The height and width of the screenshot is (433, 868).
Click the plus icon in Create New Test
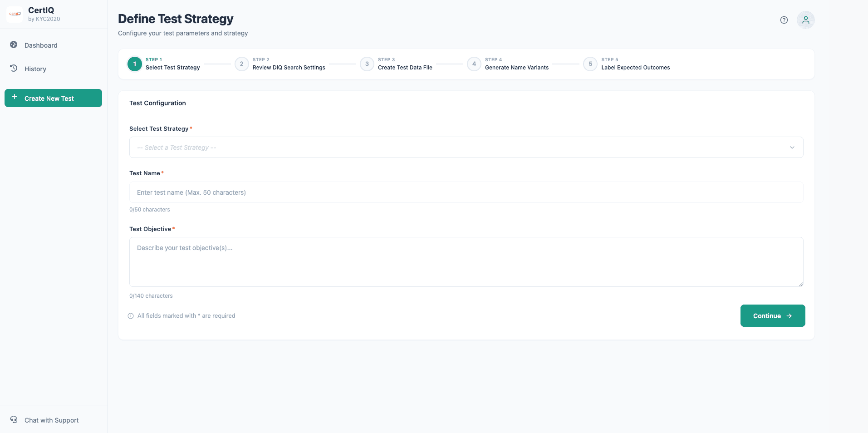[x=15, y=98]
